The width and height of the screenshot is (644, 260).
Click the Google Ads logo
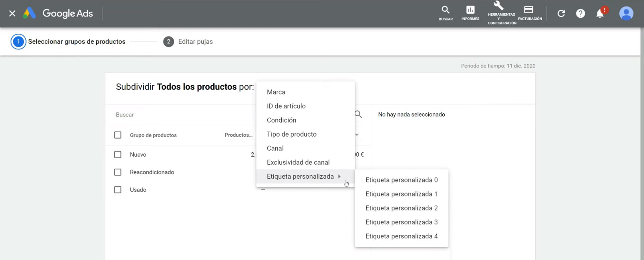58,14
